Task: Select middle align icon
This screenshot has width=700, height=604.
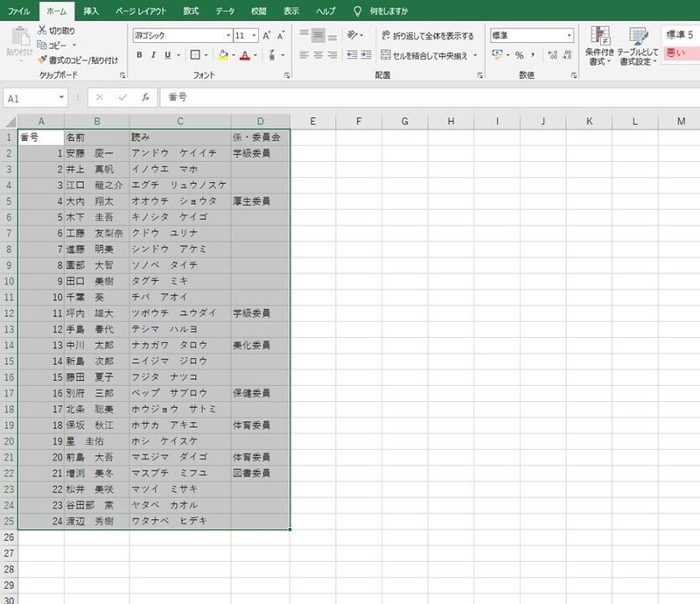Action: (x=318, y=35)
